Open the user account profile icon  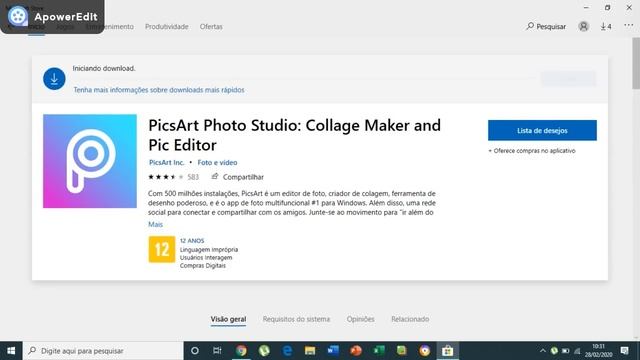(584, 27)
